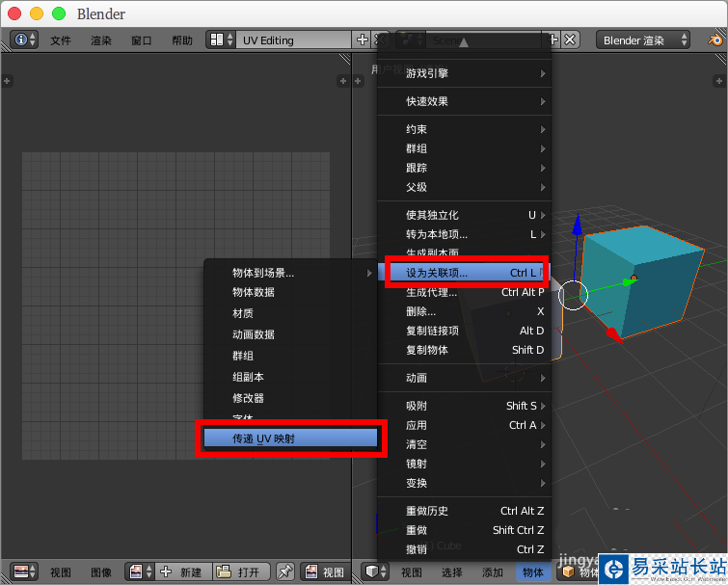Expand the 跟踪 submenu

pos(465,168)
